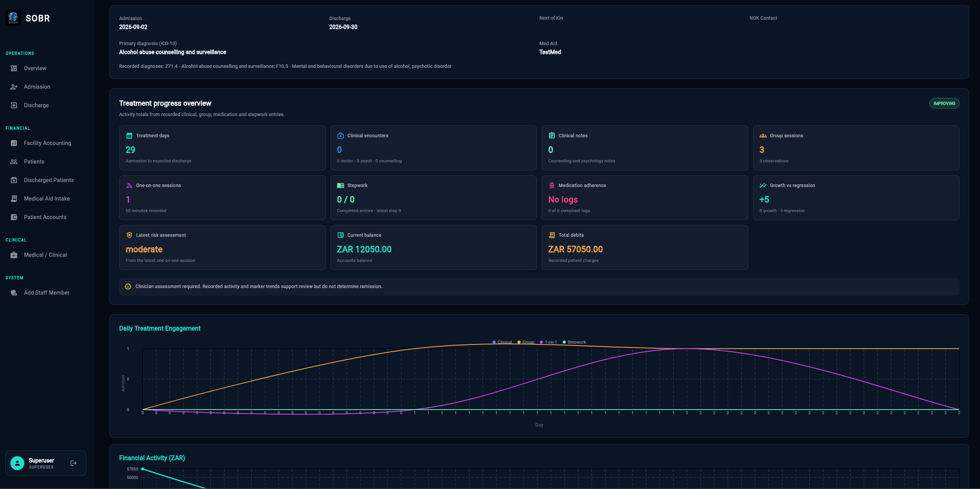Click the One-on-one sessions card
The image size is (980, 489).
point(222,197)
